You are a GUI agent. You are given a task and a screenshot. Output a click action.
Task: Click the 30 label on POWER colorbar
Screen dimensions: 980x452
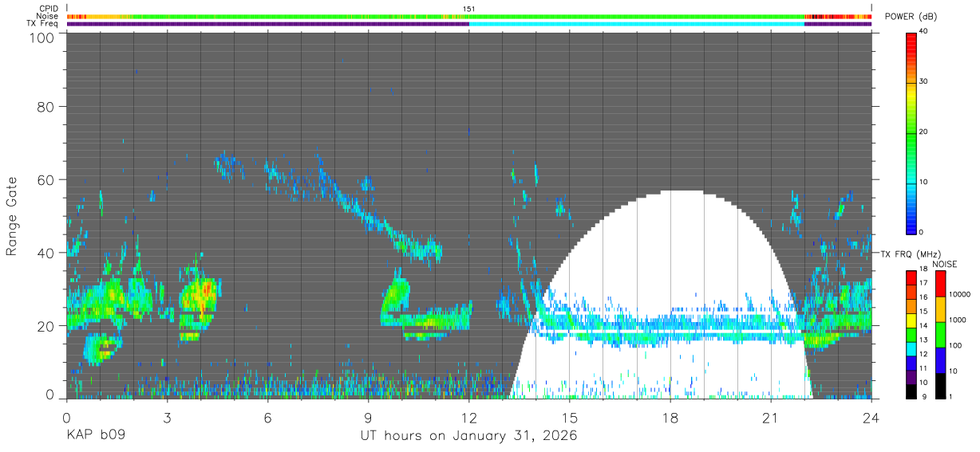[x=925, y=81]
